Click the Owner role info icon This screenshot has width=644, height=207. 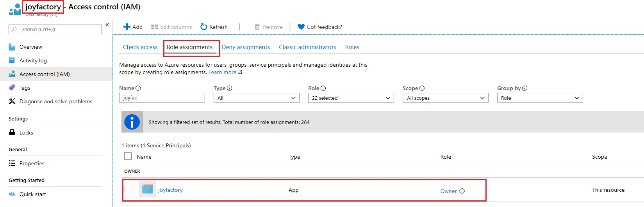coord(462,191)
